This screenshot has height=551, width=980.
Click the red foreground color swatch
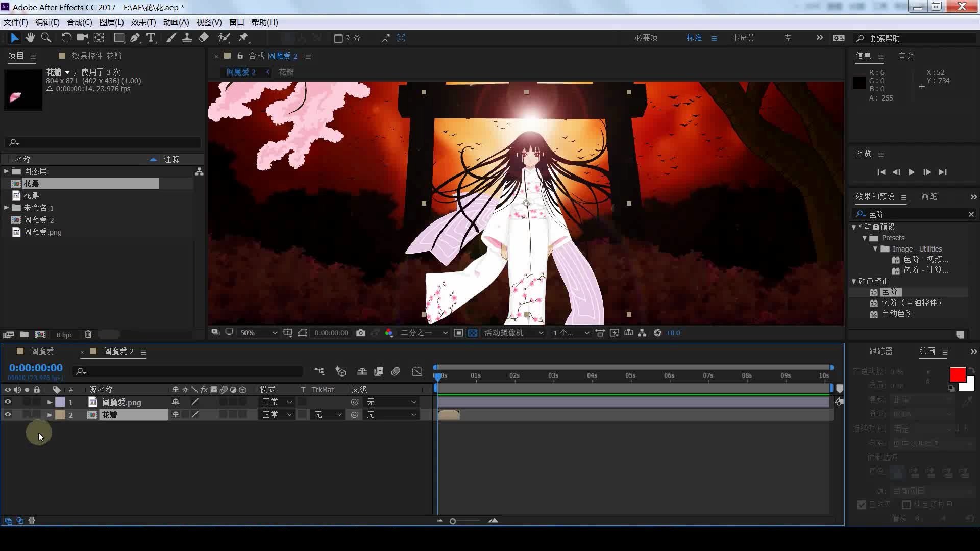[958, 374]
